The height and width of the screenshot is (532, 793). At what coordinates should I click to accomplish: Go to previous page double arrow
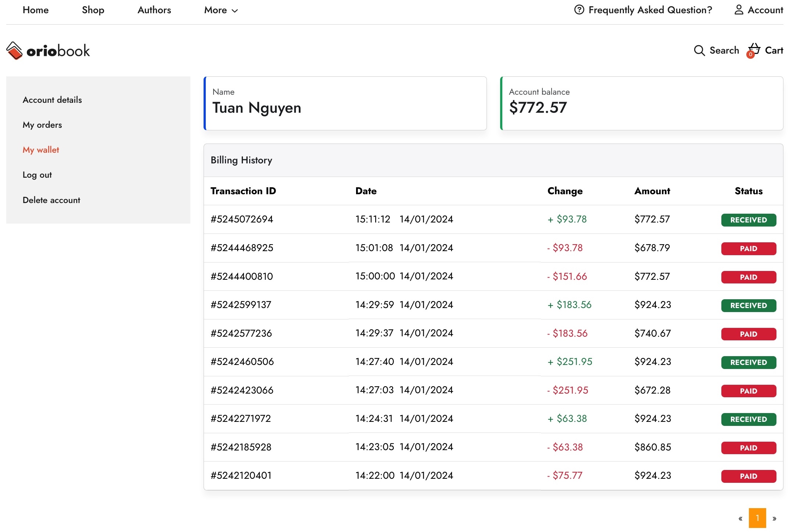[x=740, y=518]
